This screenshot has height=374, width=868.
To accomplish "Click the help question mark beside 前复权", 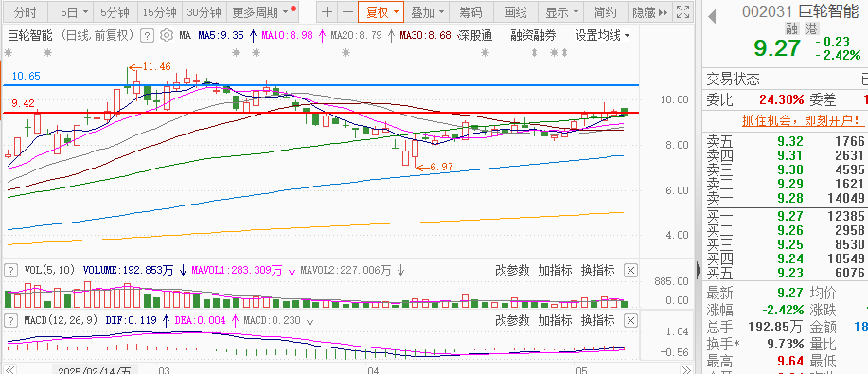I will click(x=146, y=36).
